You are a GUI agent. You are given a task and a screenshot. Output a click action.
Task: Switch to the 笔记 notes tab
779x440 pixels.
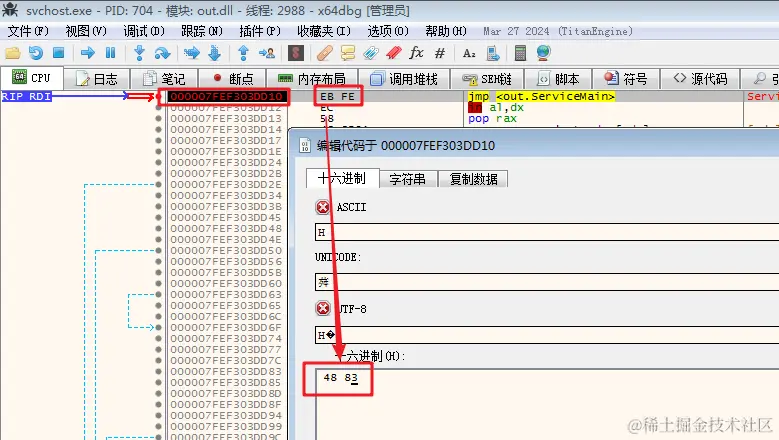tap(164, 78)
